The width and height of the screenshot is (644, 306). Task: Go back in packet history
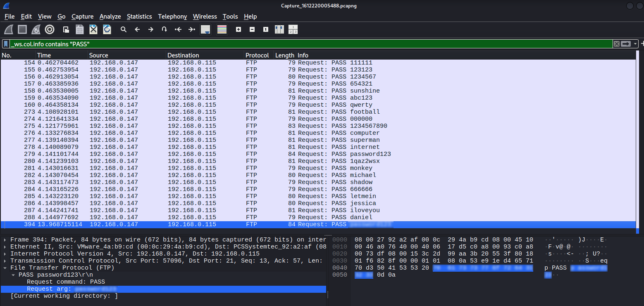pyautogui.click(x=137, y=29)
